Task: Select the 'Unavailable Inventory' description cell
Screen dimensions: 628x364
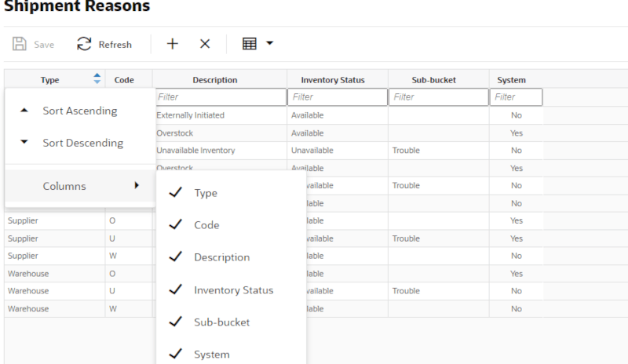Action: [x=221, y=151]
